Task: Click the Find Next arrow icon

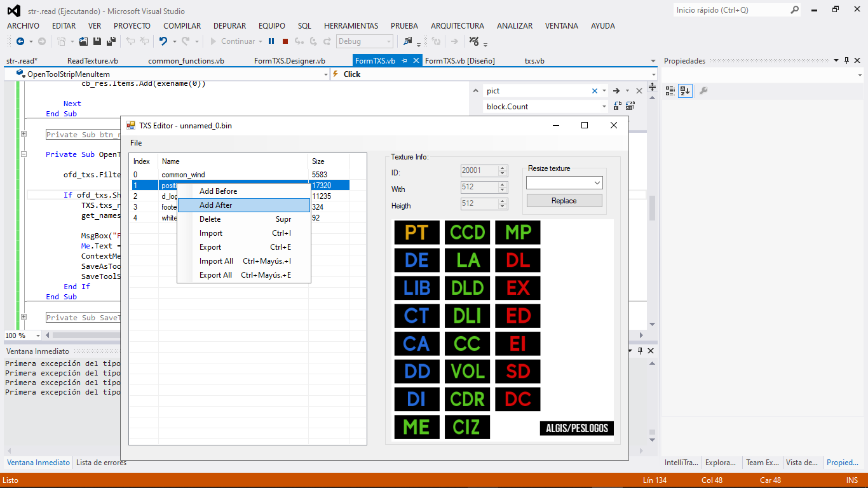Action: [616, 91]
